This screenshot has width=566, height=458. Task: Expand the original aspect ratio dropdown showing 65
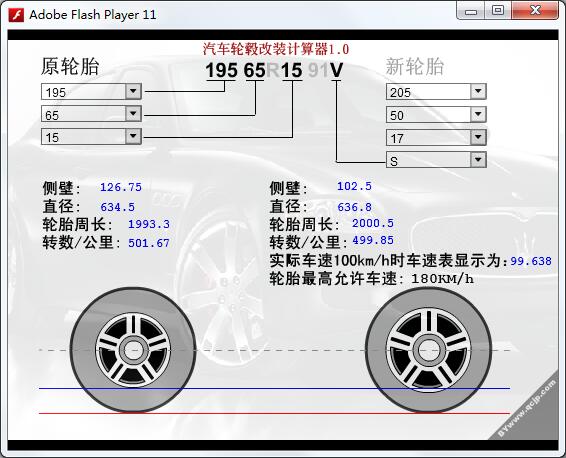pos(91,114)
